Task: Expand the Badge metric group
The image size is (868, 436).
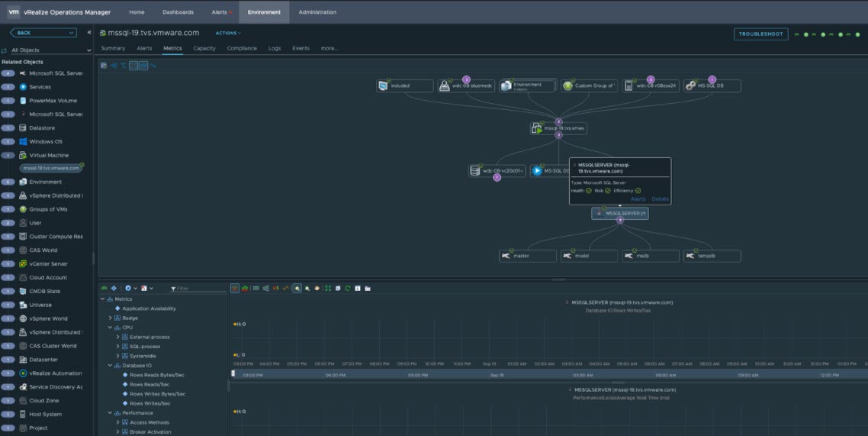Action: pyautogui.click(x=110, y=318)
